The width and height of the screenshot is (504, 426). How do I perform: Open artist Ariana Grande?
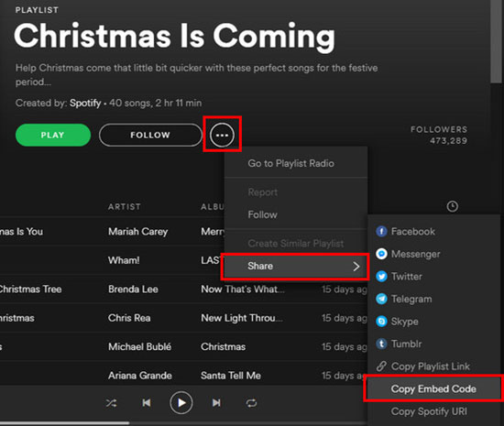click(140, 376)
